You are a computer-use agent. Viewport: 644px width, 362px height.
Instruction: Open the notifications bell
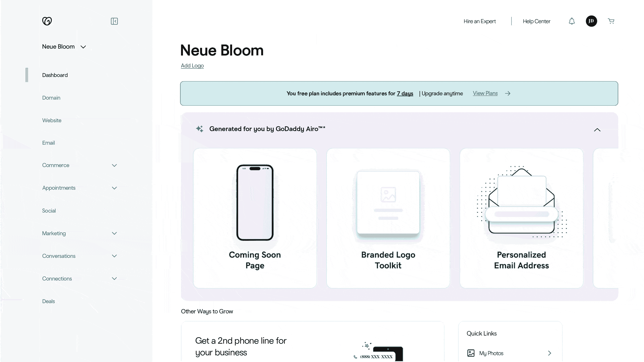(572, 21)
